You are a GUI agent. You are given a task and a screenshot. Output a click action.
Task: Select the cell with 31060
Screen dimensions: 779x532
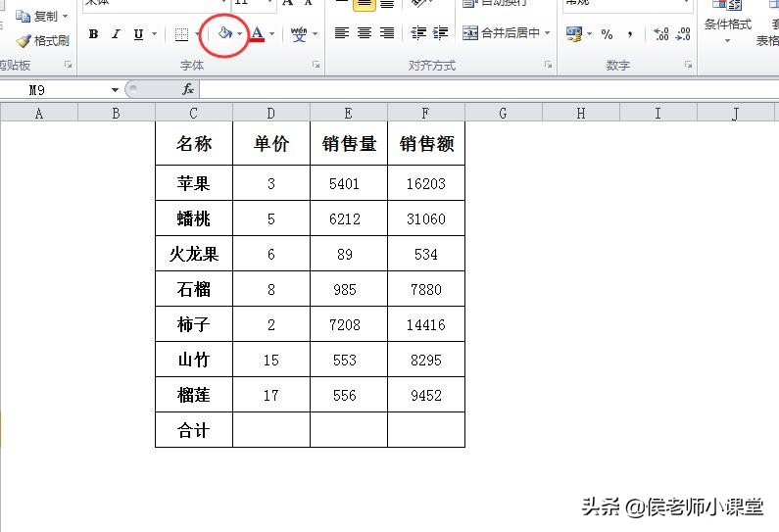(426, 218)
